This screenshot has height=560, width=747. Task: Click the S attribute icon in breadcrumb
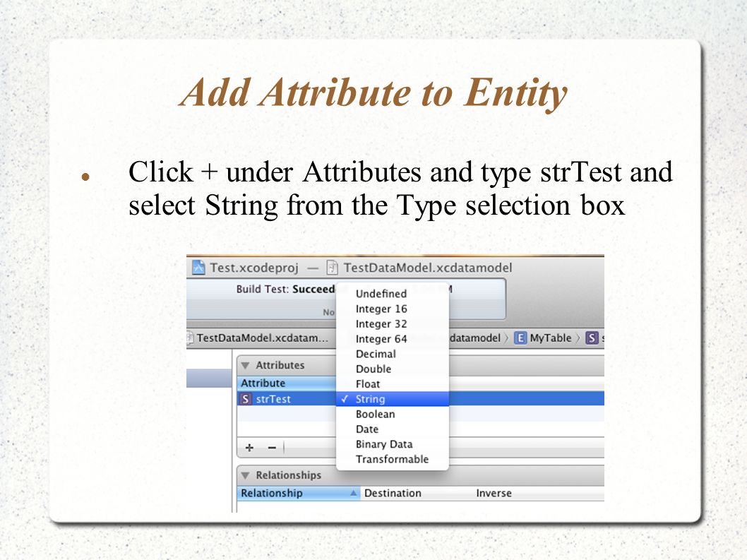(x=592, y=338)
